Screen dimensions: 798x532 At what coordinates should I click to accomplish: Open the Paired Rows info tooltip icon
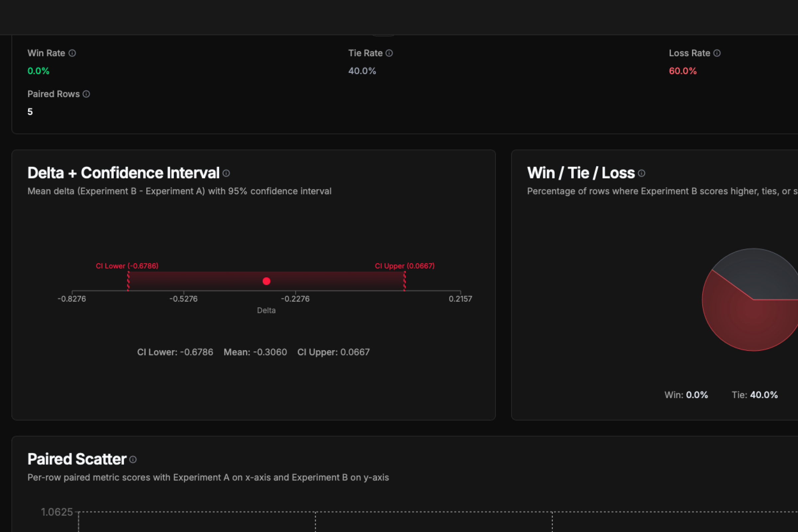click(86, 94)
